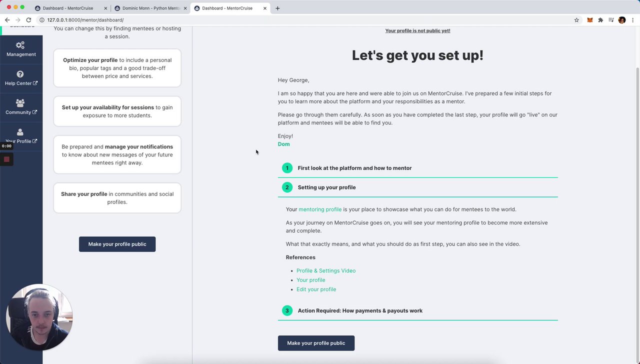The height and width of the screenshot is (364, 640).
Task: Go back with the browser back arrow
Action: (7, 20)
